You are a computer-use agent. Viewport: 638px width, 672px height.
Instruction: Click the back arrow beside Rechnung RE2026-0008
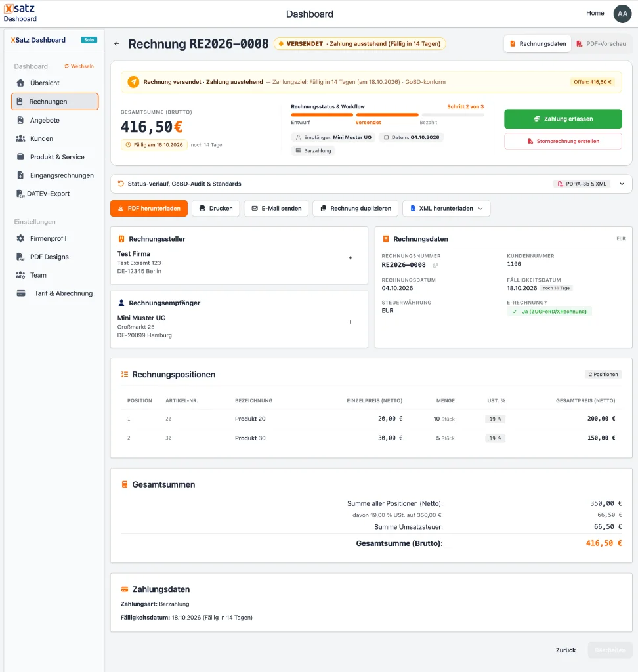[x=117, y=44]
